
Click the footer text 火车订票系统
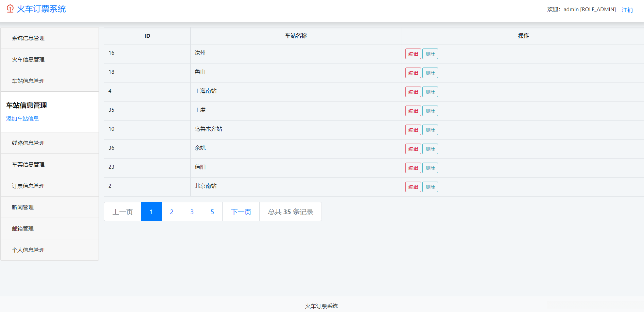point(321,306)
